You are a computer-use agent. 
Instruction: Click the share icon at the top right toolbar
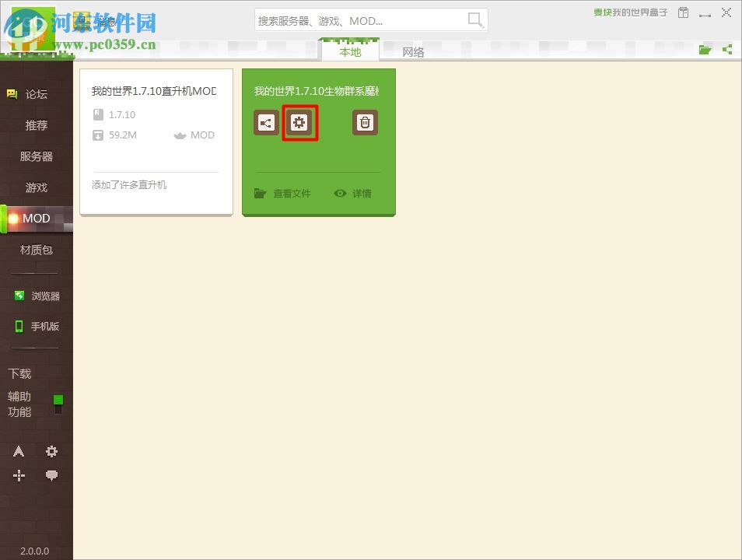pyautogui.click(x=726, y=49)
